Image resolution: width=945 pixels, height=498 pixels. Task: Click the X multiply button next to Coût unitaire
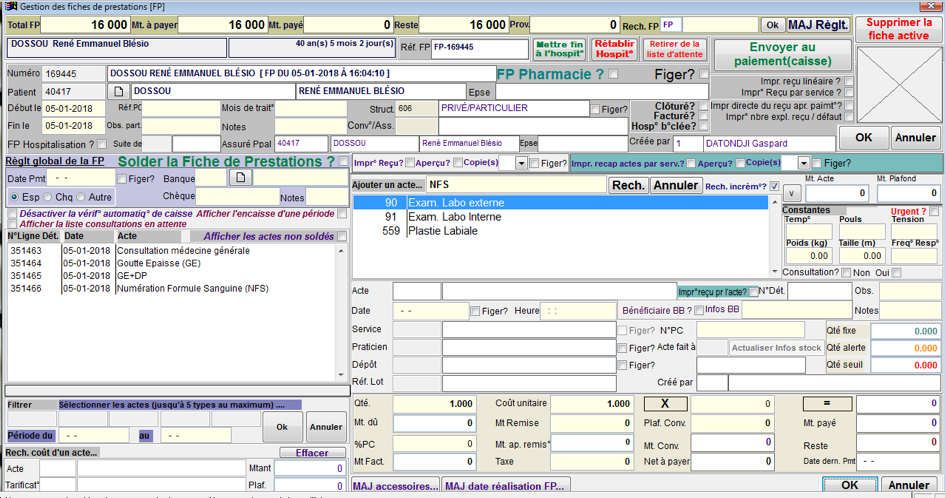665,403
